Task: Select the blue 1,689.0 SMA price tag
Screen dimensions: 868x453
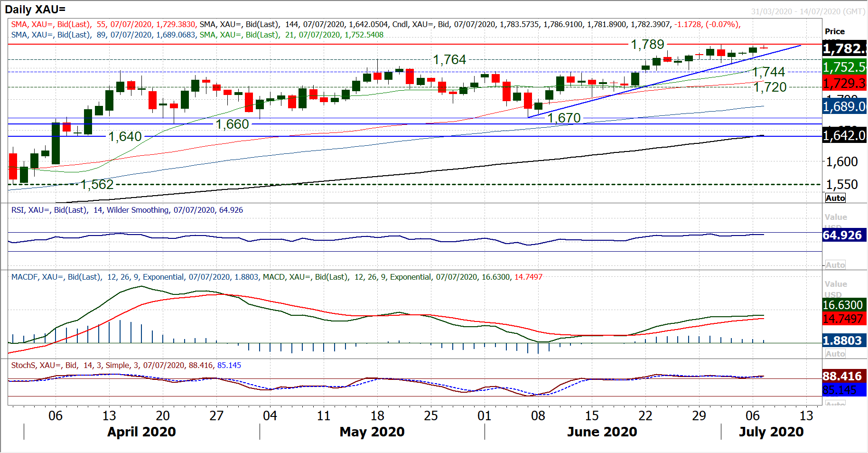Action: [x=845, y=107]
